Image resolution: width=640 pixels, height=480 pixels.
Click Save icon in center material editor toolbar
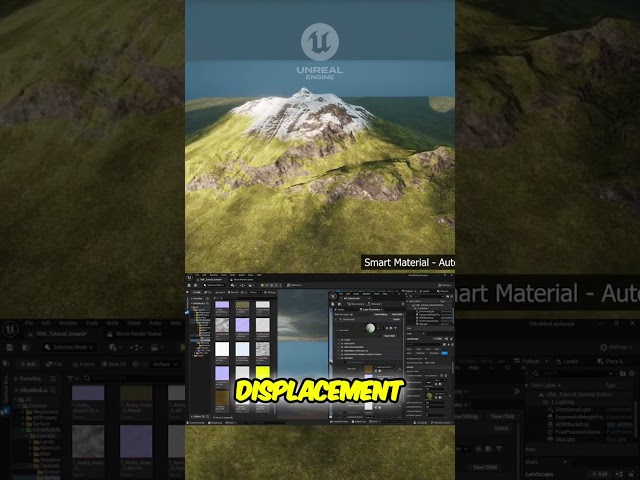333,304
